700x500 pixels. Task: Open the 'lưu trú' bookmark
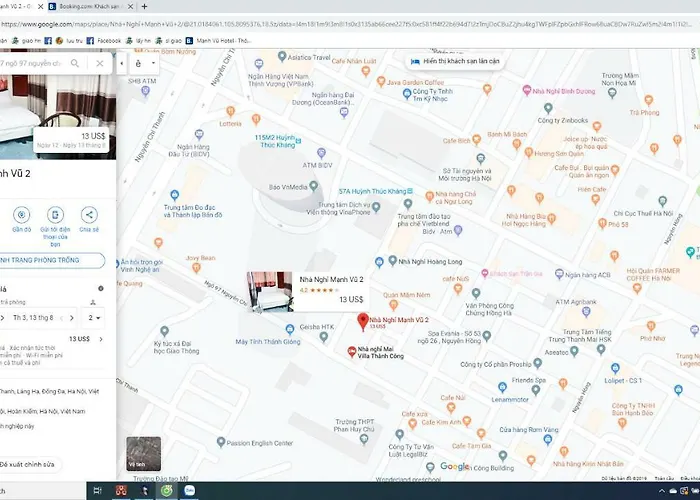click(x=69, y=41)
